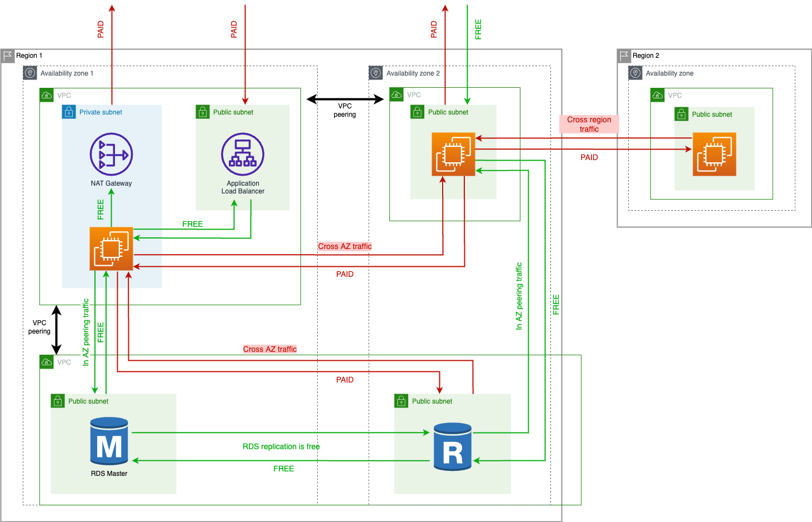The image size is (812, 522).
Task: Select the "Cross AZ traffic" label above the RDS VPC
Action: pyautogui.click(x=270, y=349)
